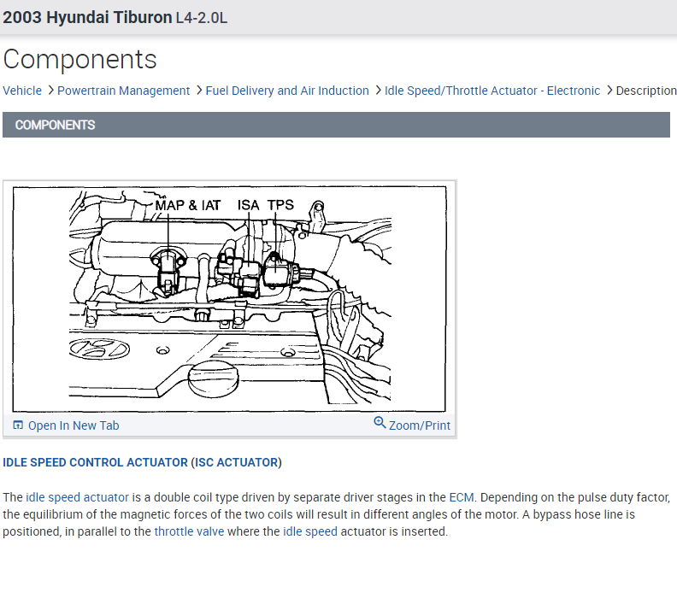Click the chevron after Fuel Delivery and Air Induction
Screen dimensions: 677x616
378,91
